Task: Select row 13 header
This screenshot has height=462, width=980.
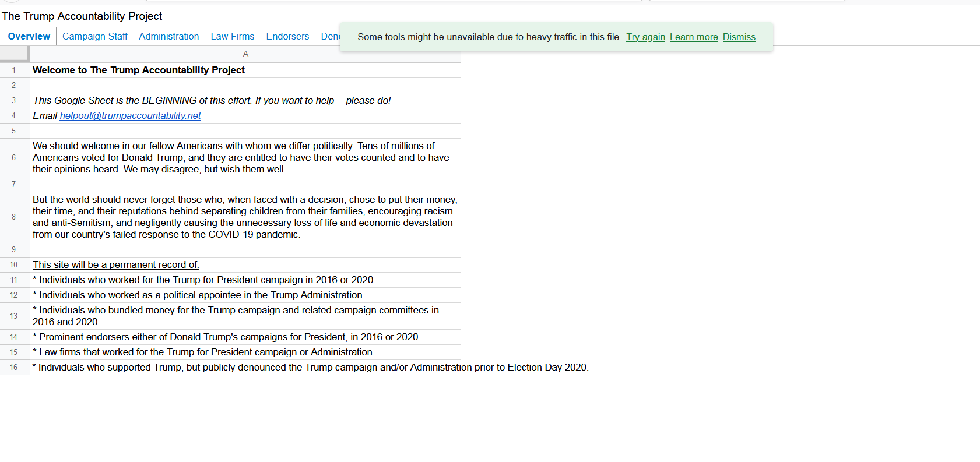Action: (14, 316)
